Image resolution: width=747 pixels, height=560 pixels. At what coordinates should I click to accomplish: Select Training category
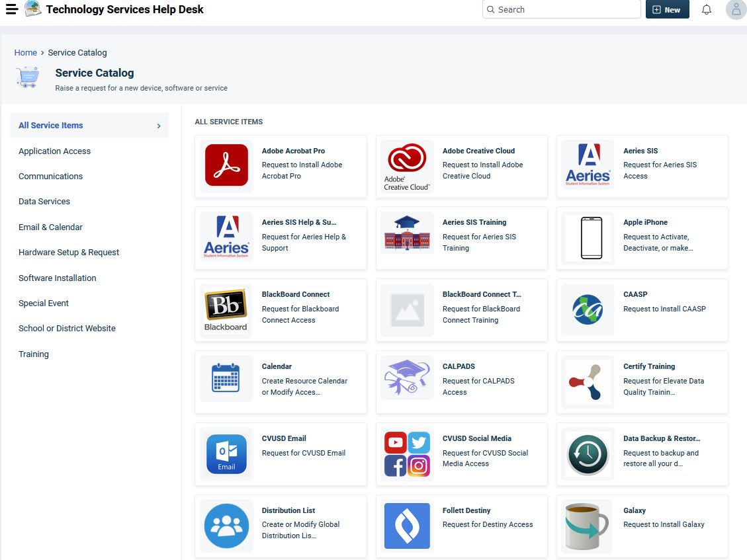point(33,354)
